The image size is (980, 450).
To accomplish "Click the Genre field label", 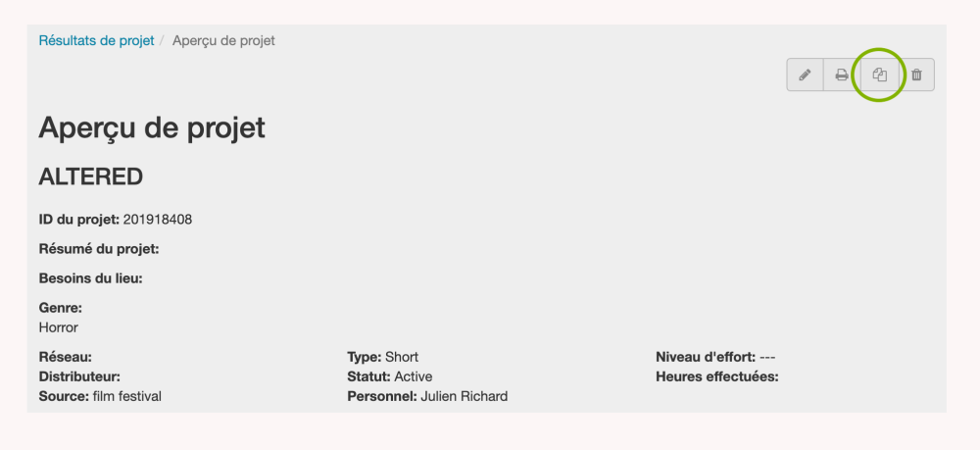I will click(60, 308).
